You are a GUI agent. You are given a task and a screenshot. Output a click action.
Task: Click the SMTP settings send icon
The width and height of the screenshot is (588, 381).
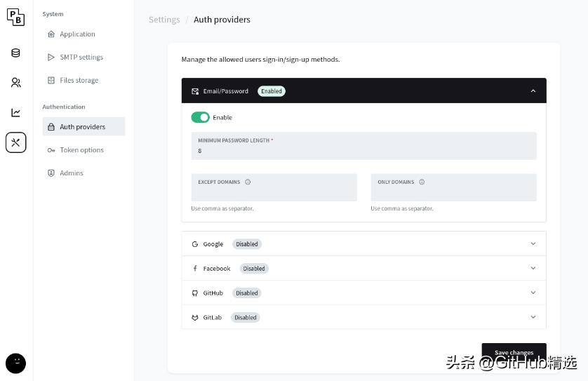(51, 58)
